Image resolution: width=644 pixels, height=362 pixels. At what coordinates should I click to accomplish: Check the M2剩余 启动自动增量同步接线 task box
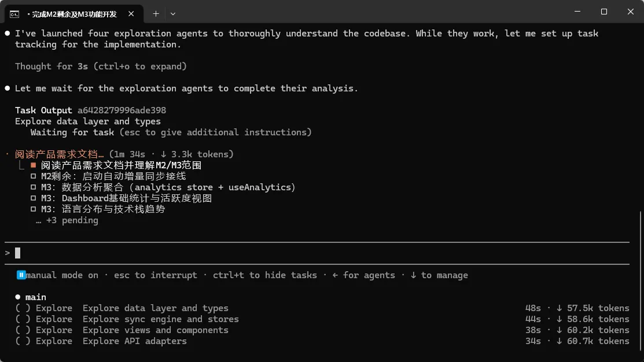(x=33, y=176)
